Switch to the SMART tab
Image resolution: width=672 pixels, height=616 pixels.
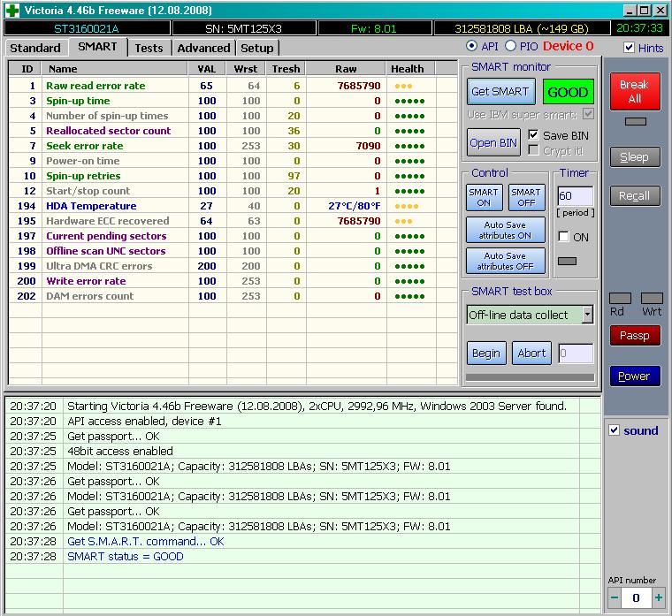pos(97,47)
